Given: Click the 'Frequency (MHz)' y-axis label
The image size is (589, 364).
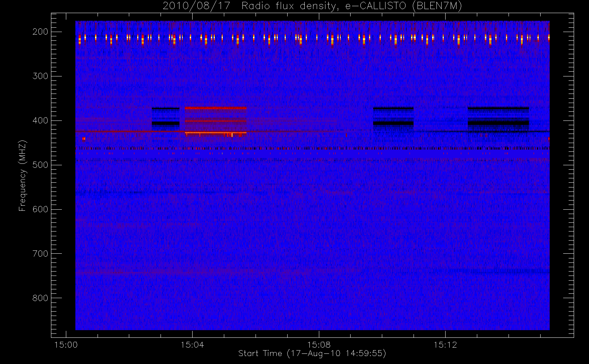Looking at the screenshot, I should pyautogui.click(x=23, y=175).
